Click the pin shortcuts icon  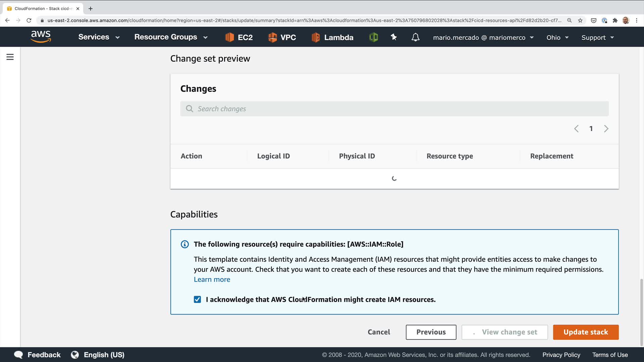[x=394, y=37]
